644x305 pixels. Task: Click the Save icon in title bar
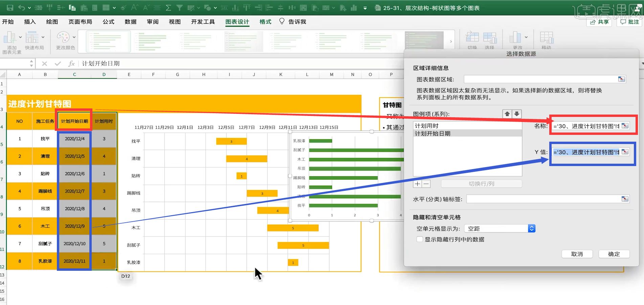[x=10, y=8]
